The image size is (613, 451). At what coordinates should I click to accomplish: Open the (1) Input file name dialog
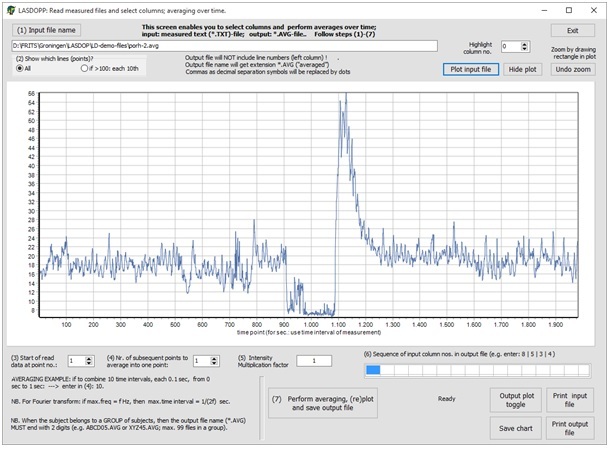pyautogui.click(x=46, y=30)
